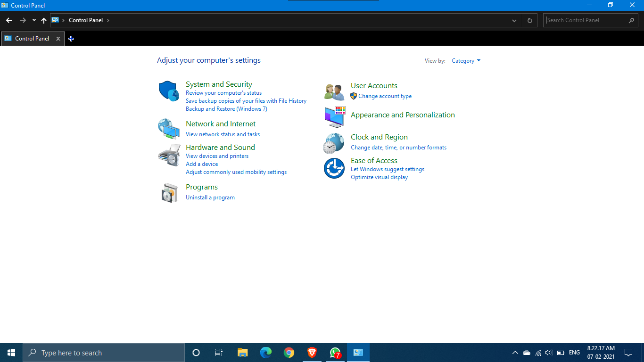Launch Microsoft Edge from taskbar

266,353
